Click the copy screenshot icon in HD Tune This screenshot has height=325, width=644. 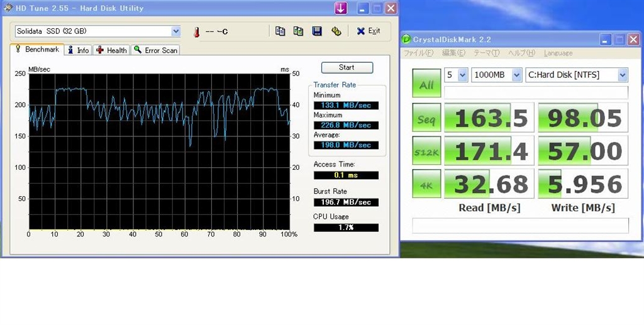(x=299, y=31)
